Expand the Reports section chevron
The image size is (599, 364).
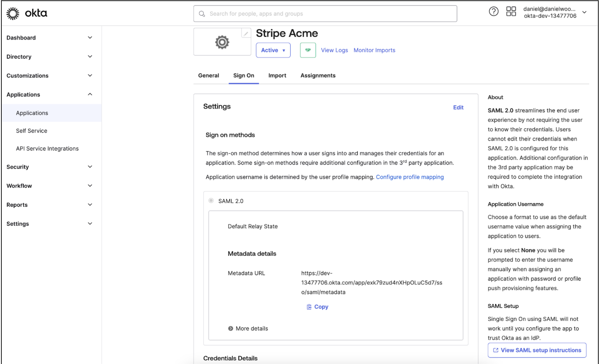pos(90,205)
